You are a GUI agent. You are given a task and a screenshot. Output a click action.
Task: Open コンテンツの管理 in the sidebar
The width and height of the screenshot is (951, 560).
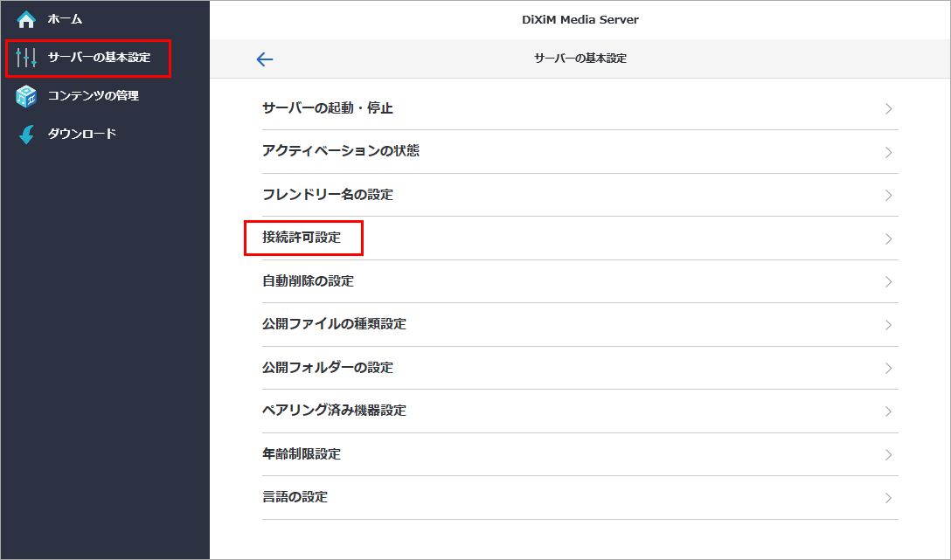pyautogui.click(x=94, y=96)
